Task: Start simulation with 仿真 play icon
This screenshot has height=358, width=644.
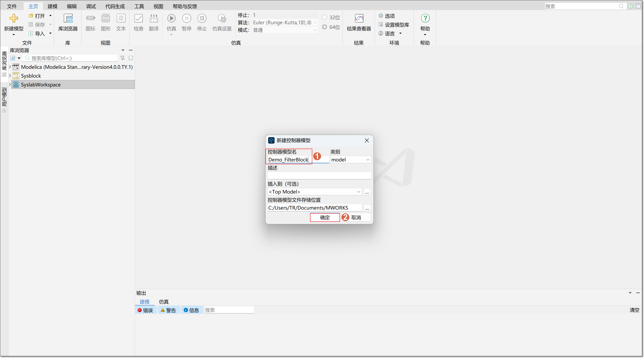Action: (171, 18)
